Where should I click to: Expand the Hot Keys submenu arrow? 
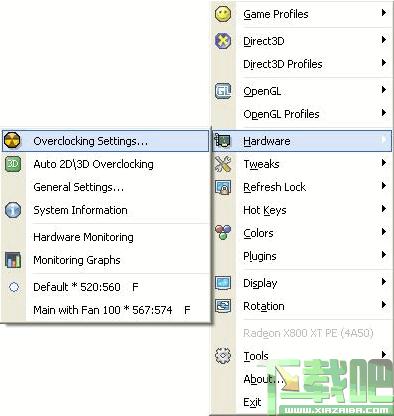[384, 209]
